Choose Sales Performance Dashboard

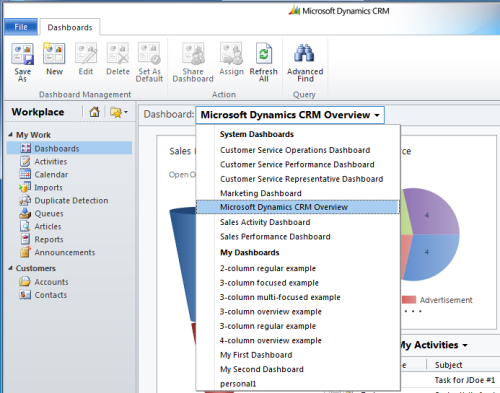click(275, 237)
